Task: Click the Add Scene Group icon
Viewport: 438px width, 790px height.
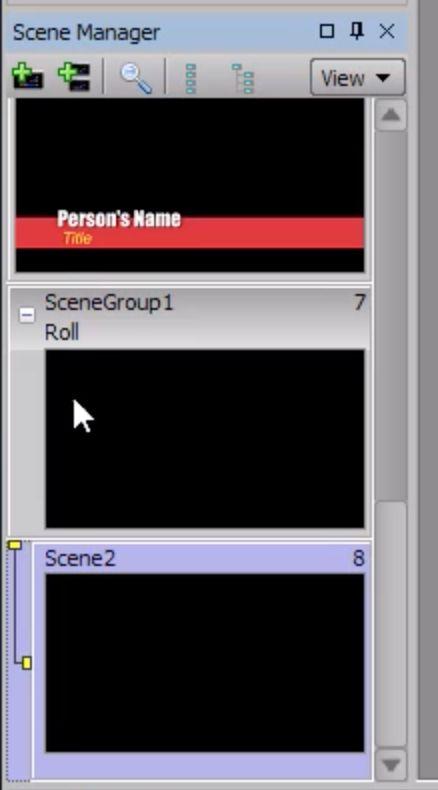Action: pos(74,77)
